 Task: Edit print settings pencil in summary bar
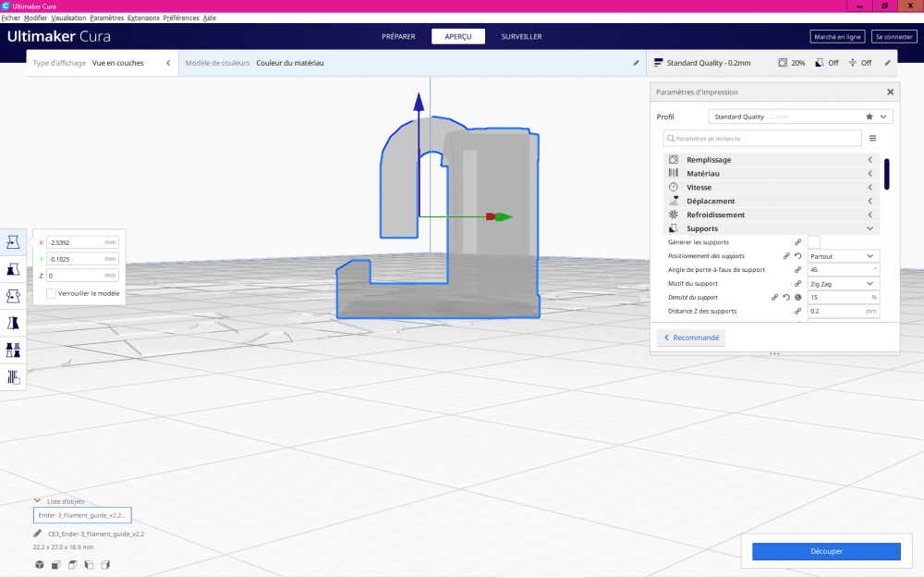click(887, 63)
